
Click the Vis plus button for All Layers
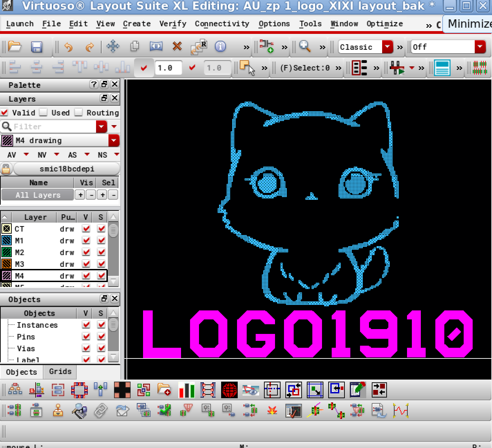(x=81, y=195)
